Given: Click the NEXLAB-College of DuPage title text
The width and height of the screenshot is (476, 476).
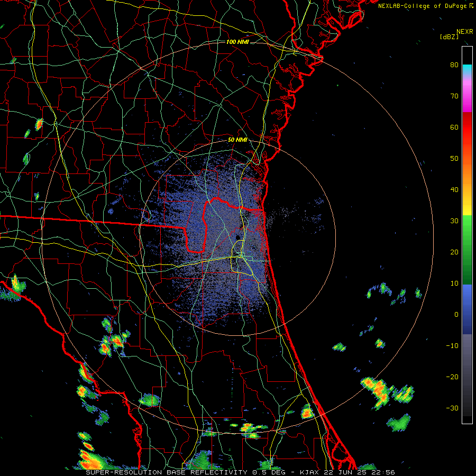Looking at the screenshot, I should (425, 6).
